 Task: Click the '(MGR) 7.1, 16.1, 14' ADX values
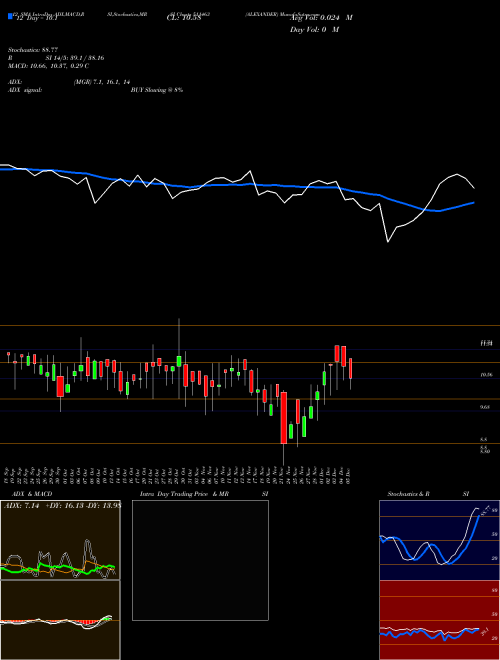pyautogui.click(x=102, y=82)
